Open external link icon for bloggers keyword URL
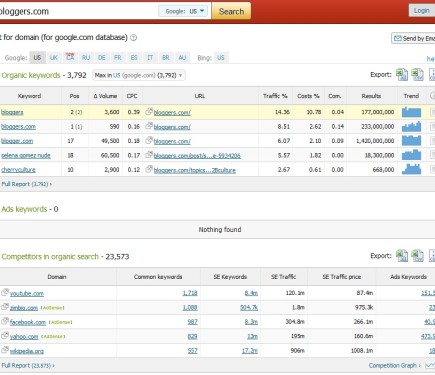Screen dimensions: 435x375 click(x=149, y=112)
